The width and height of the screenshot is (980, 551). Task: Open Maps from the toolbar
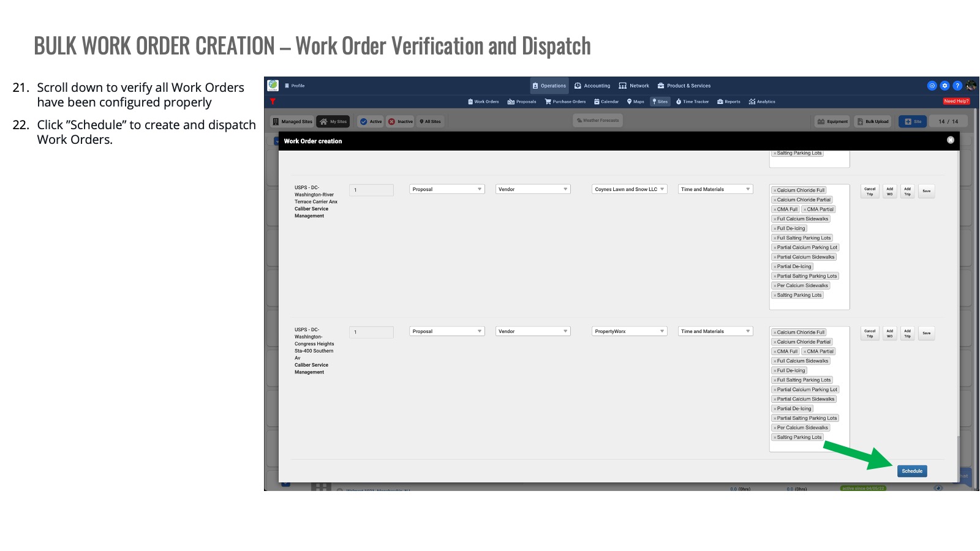(635, 102)
